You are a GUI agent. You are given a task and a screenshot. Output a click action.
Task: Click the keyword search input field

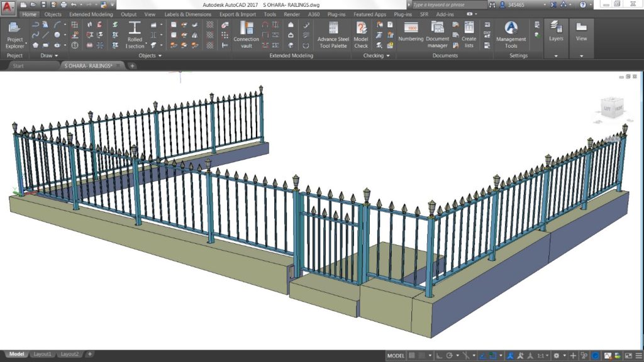[x=447, y=4]
